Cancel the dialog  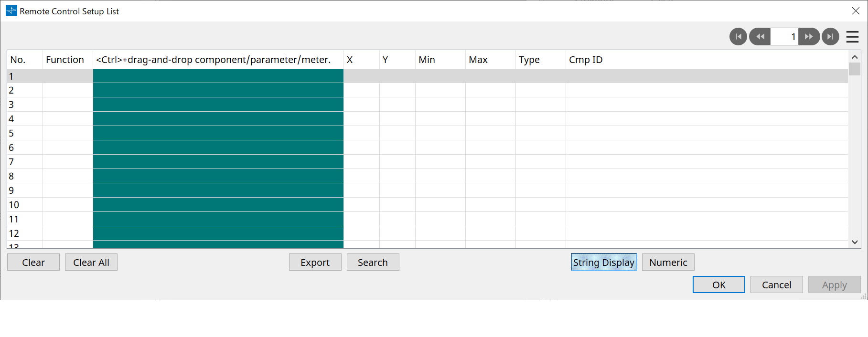tap(776, 284)
